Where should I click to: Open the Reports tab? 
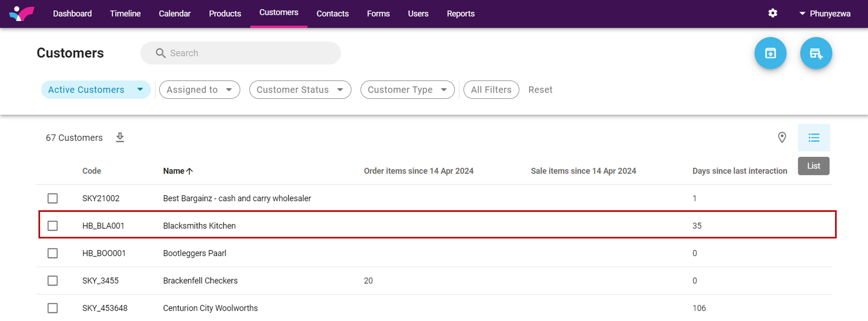coord(460,14)
